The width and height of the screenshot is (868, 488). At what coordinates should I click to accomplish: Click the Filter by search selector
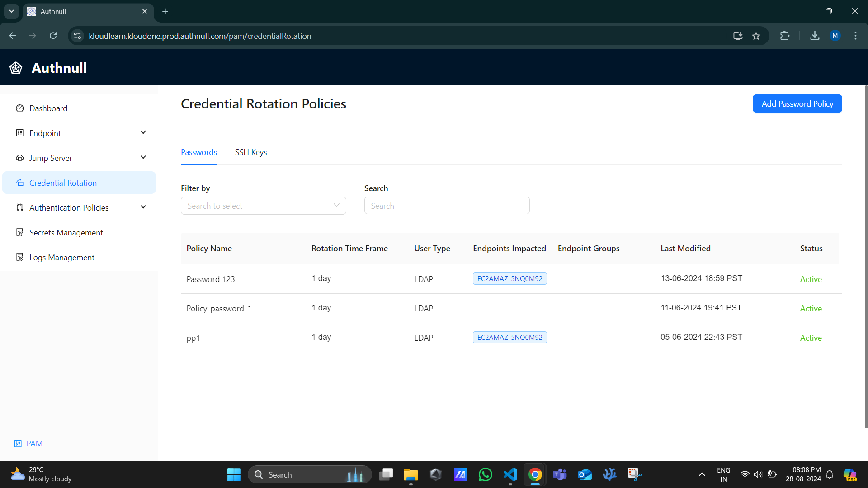[263, 206]
